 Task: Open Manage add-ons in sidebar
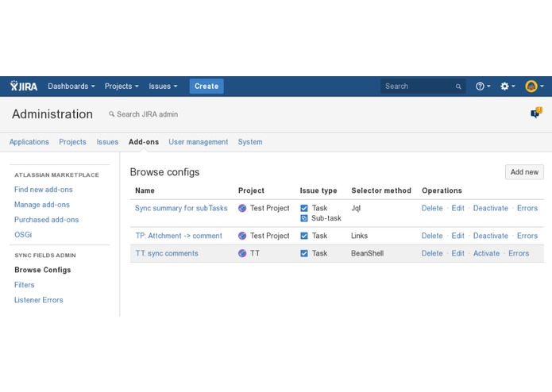pos(42,205)
